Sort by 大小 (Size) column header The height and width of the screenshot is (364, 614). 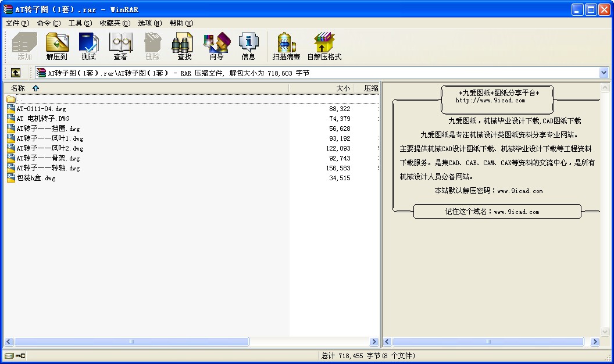coord(343,88)
